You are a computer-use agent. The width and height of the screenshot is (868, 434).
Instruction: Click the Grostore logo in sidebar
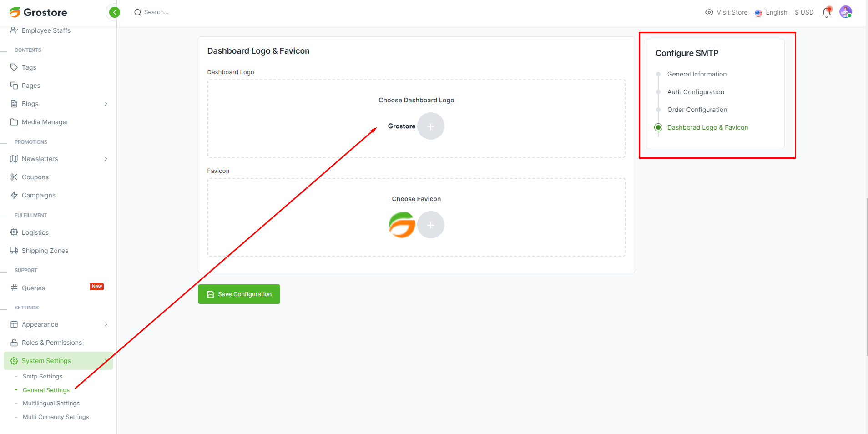click(x=38, y=12)
